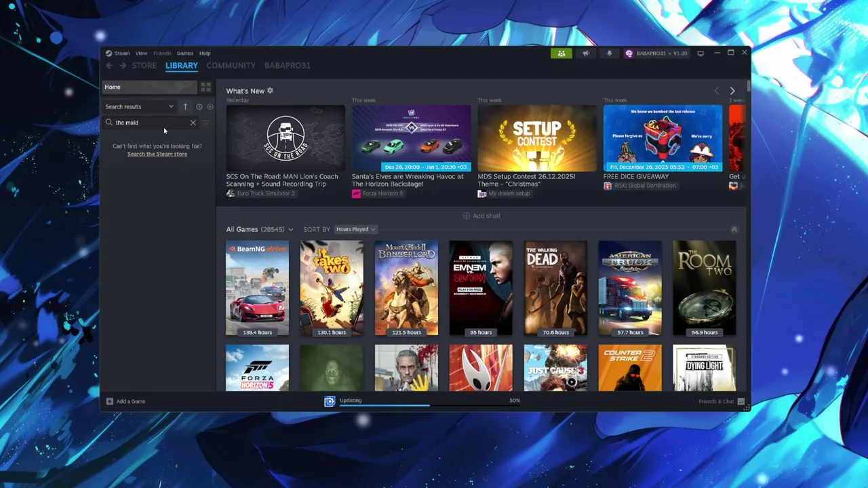Screen dimensions: 868x488
Task: Open American Truck Simulator cover
Action: tap(630, 288)
